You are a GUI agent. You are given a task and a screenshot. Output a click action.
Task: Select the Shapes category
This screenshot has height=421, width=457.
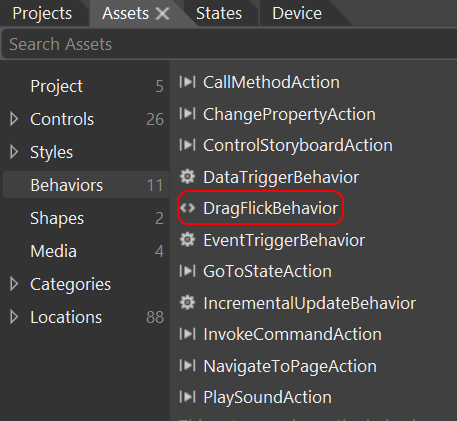(x=86, y=218)
